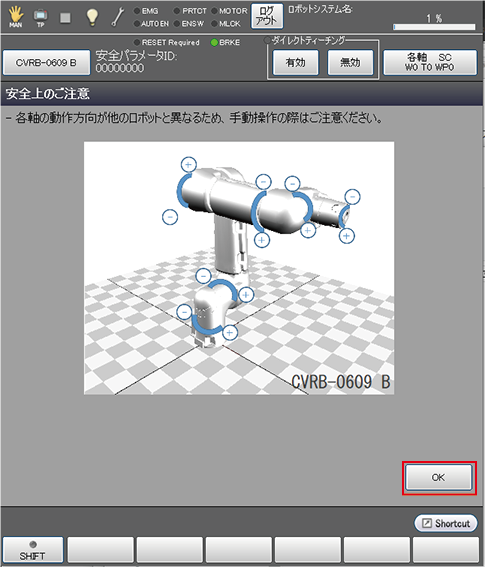This screenshot has height=568, width=486.
Task: Toggle the BRKE green indicator
Action: point(225,42)
